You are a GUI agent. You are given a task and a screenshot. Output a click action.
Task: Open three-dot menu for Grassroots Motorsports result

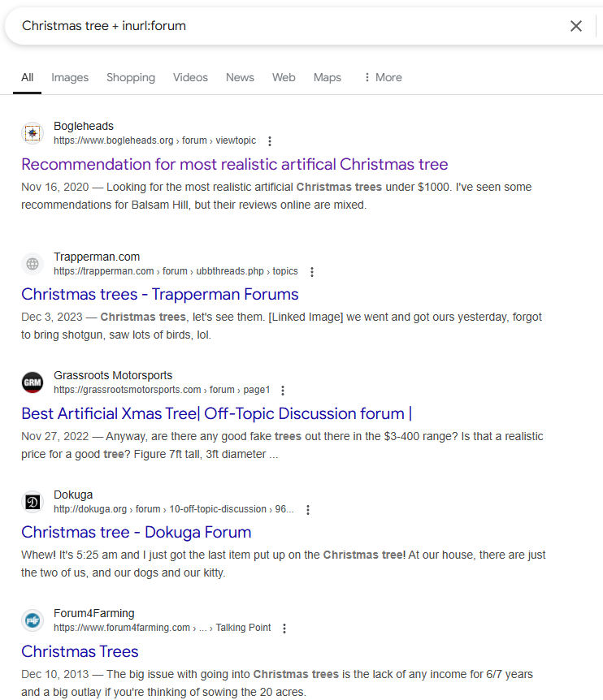pyautogui.click(x=283, y=391)
